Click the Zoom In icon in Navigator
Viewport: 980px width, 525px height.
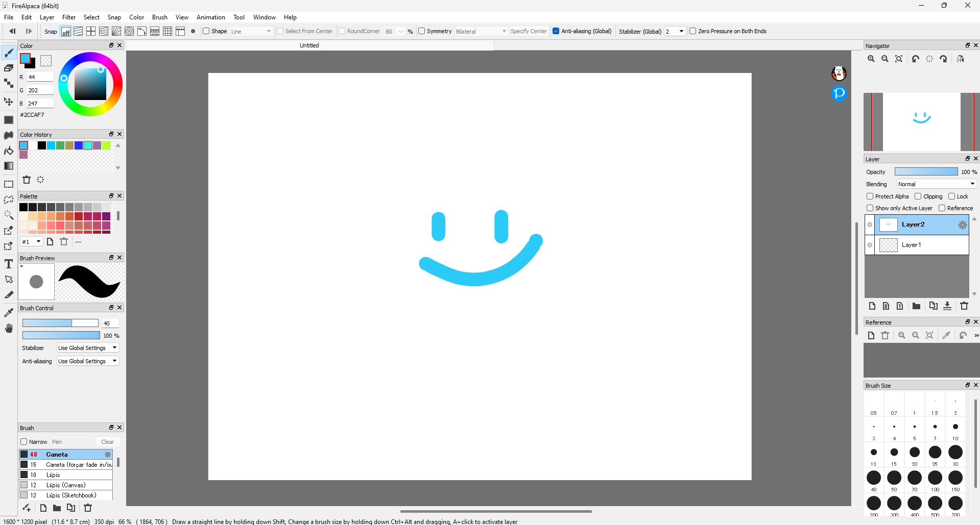pyautogui.click(x=871, y=59)
